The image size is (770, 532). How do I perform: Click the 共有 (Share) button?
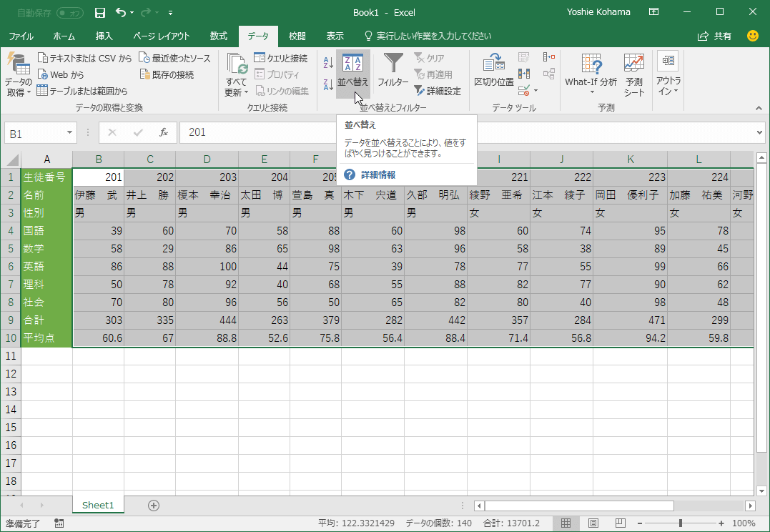715,36
